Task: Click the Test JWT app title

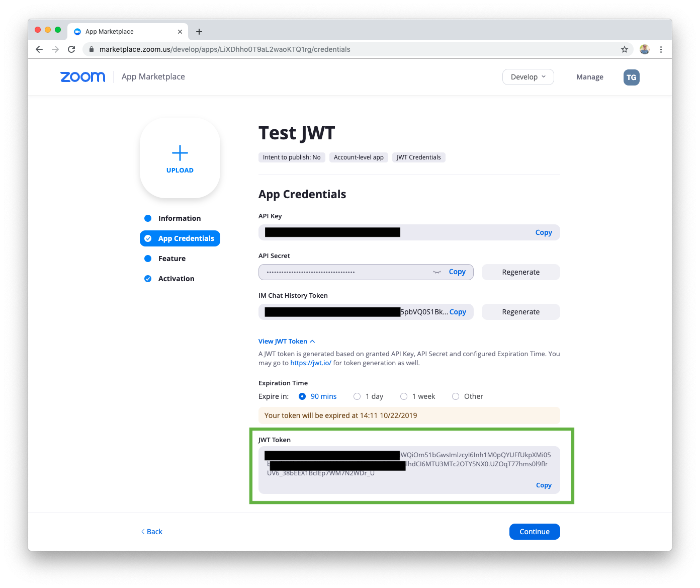Action: pyautogui.click(x=297, y=133)
